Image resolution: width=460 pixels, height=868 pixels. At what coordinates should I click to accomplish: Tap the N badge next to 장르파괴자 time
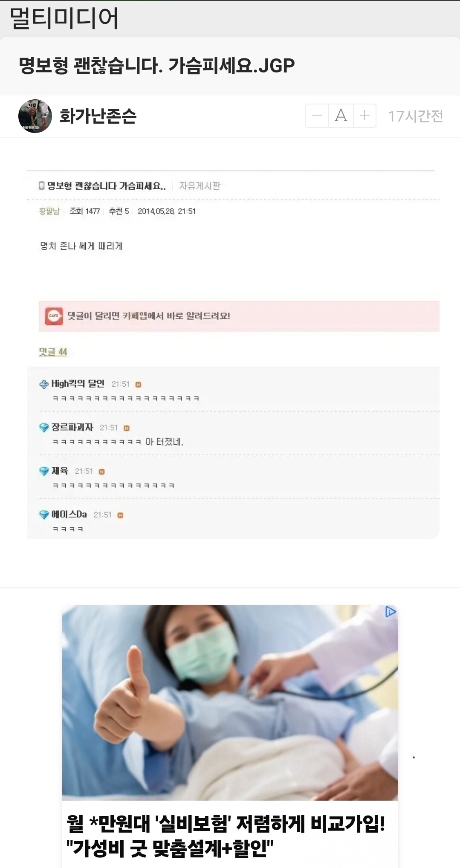tap(127, 428)
